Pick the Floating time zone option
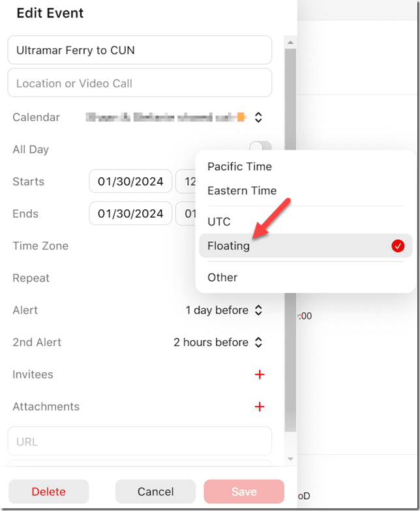420x511 pixels. point(229,246)
